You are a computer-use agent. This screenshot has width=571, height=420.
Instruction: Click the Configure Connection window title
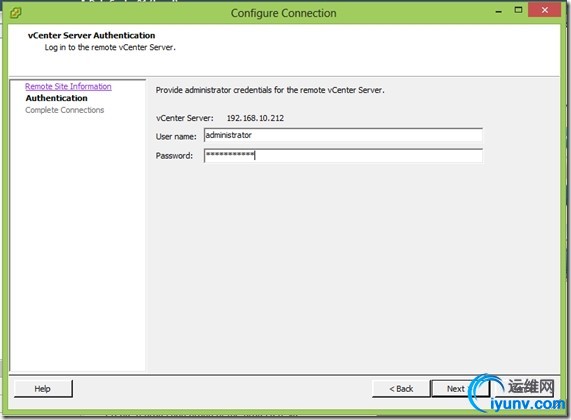tap(283, 13)
